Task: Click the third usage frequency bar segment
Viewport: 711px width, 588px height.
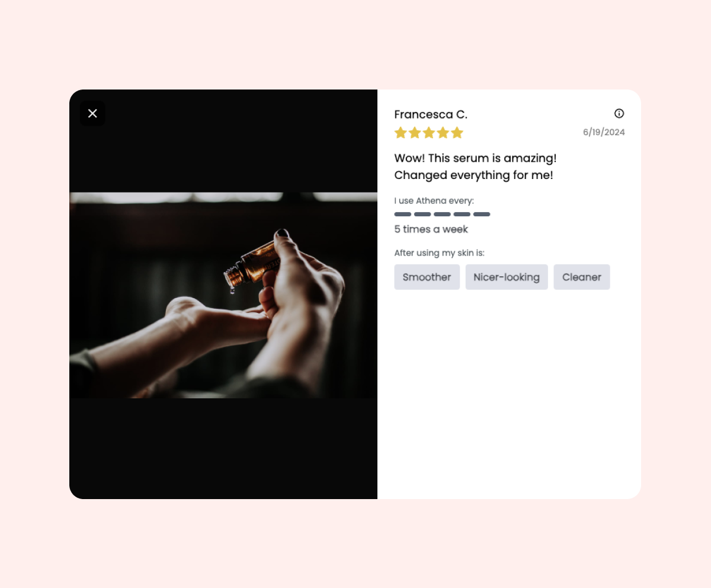Action: 442,214
